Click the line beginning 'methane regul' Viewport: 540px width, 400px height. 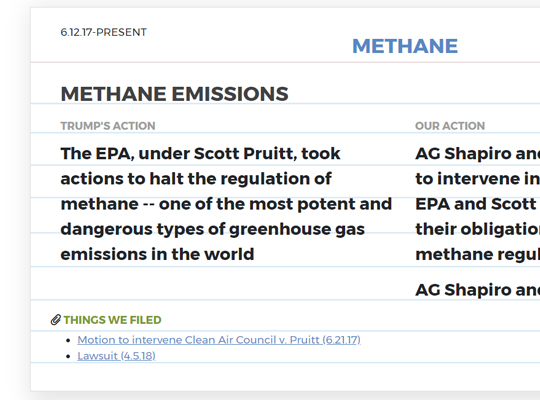[x=478, y=255]
